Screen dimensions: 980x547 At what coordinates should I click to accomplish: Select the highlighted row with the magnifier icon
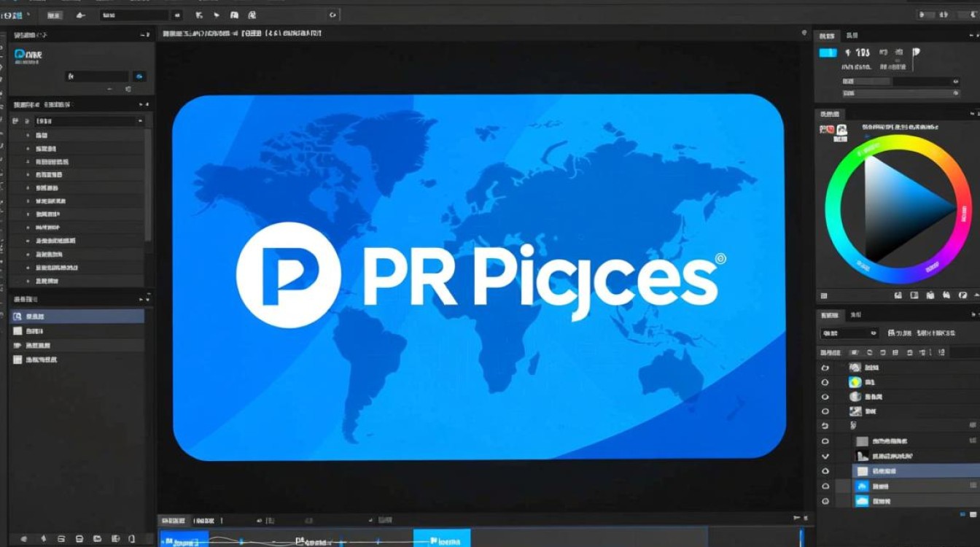[x=77, y=317]
